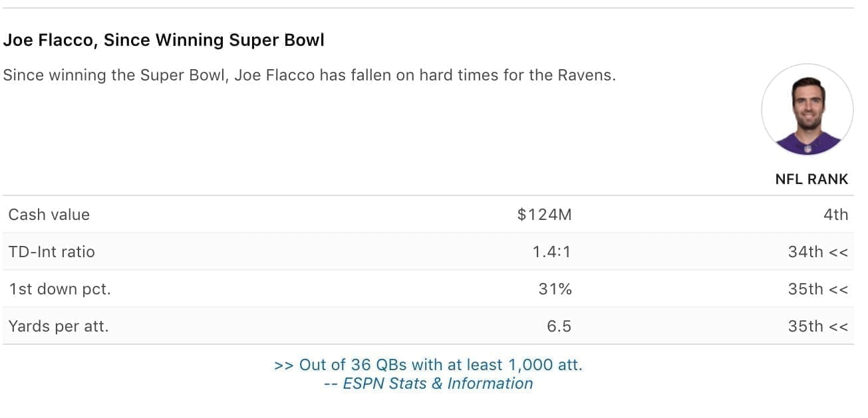
Task: Click the '<<' marker beside 34th rank
Action: click(839, 252)
